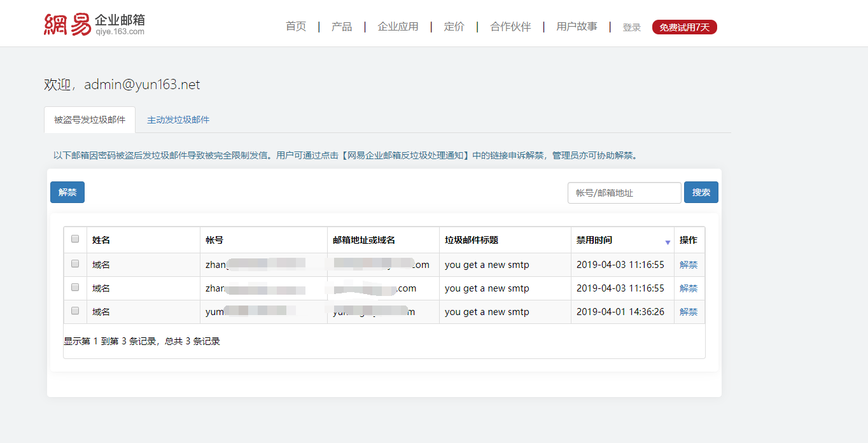The height and width of the screenshot is (443, 868).
Task: Click the NetEase enterprise mail logo
Action: (x=94, y=24)
